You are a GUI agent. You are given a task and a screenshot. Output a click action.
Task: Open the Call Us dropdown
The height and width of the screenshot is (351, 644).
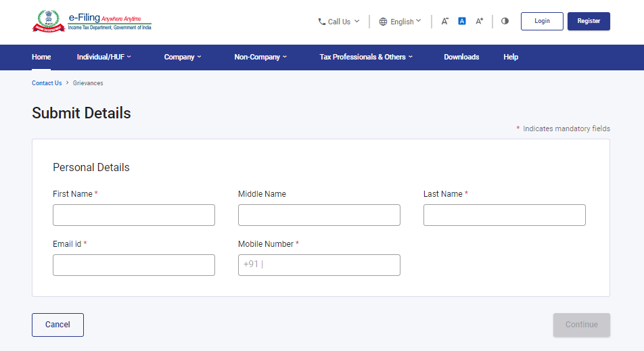(339, 22)
